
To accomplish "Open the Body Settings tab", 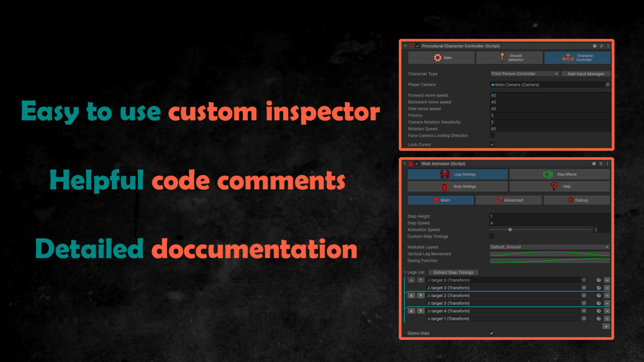I will click(x=458, y=187).
